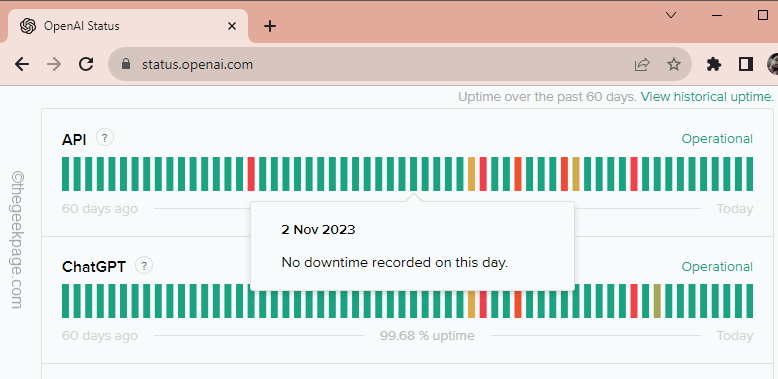Click the ChatGPT component heading
The width and height of the screenshot is (778, 379).
94,267
